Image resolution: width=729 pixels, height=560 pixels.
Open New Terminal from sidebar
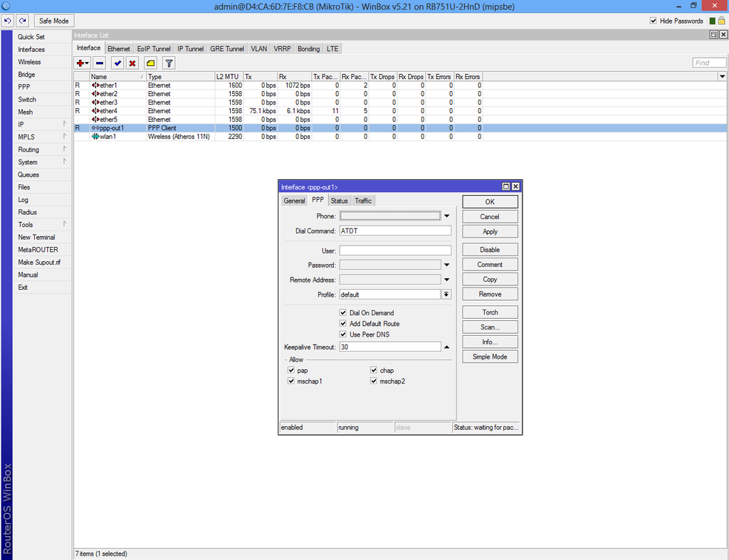pyautogui.click(x=36, y=237)
